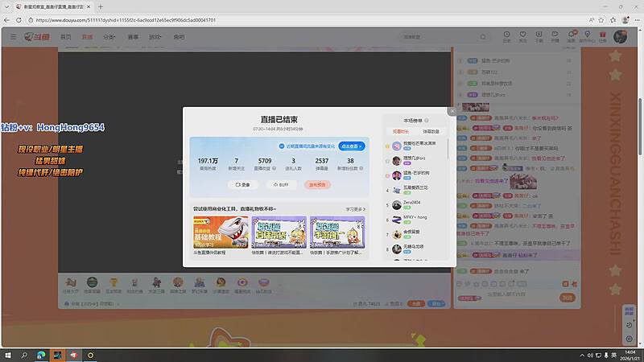Select MFKY+ hong in the ranking list
644x362 pixels.
point(415,219)
